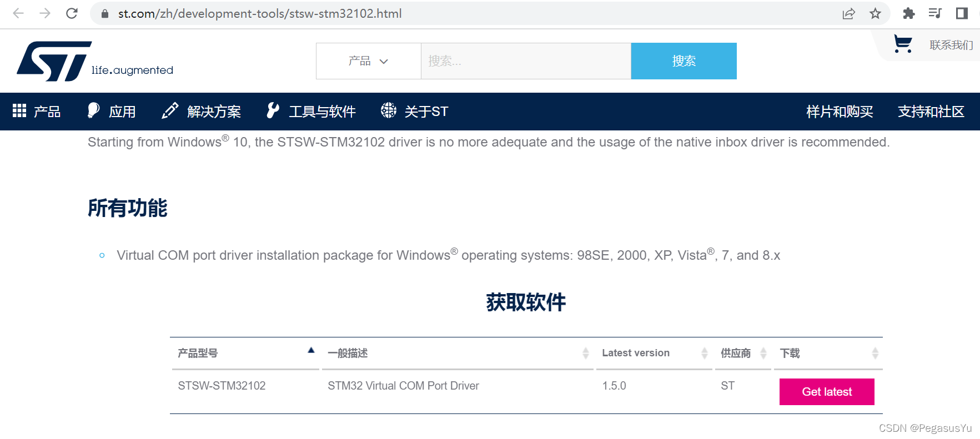Click the blue 搜索 button

[x=684, y=61]
